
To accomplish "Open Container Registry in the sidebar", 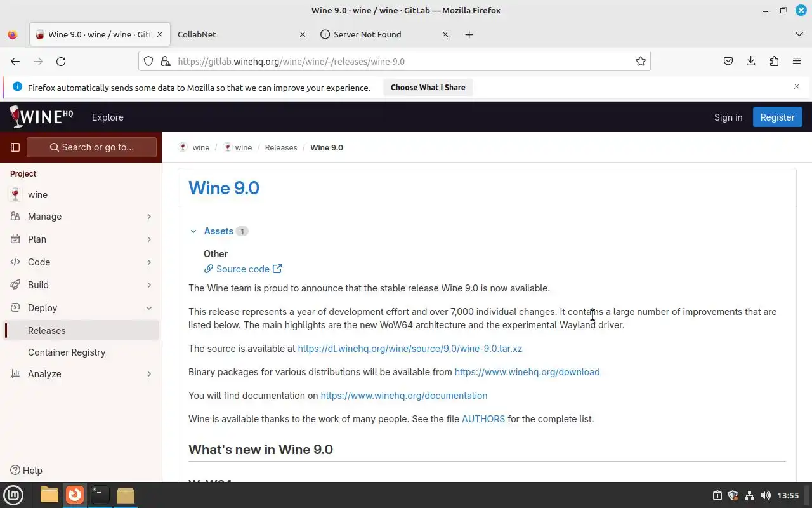I will pos(81,352).
